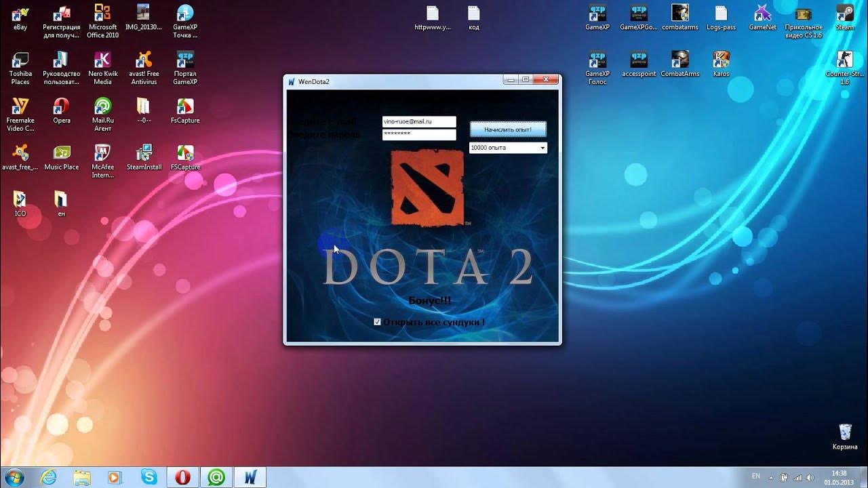Show hidden tray icons arrow

pyautogui.click(x=772, y=477)
